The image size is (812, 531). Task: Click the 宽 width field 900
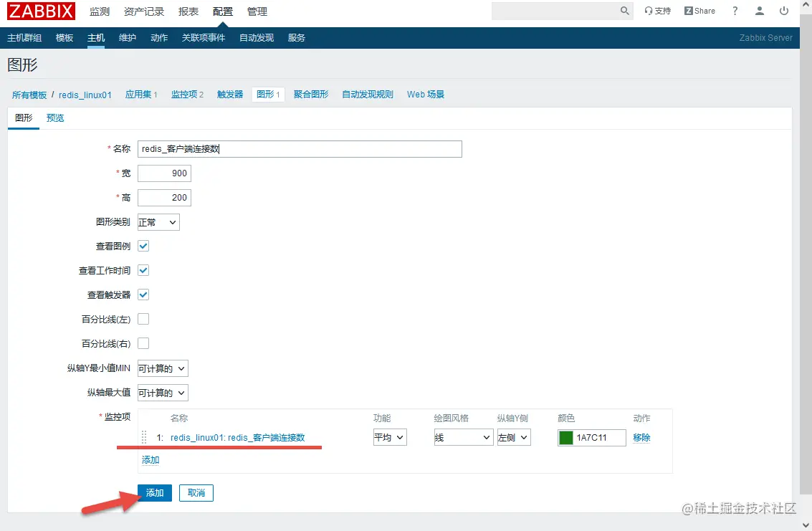[165, 173]
